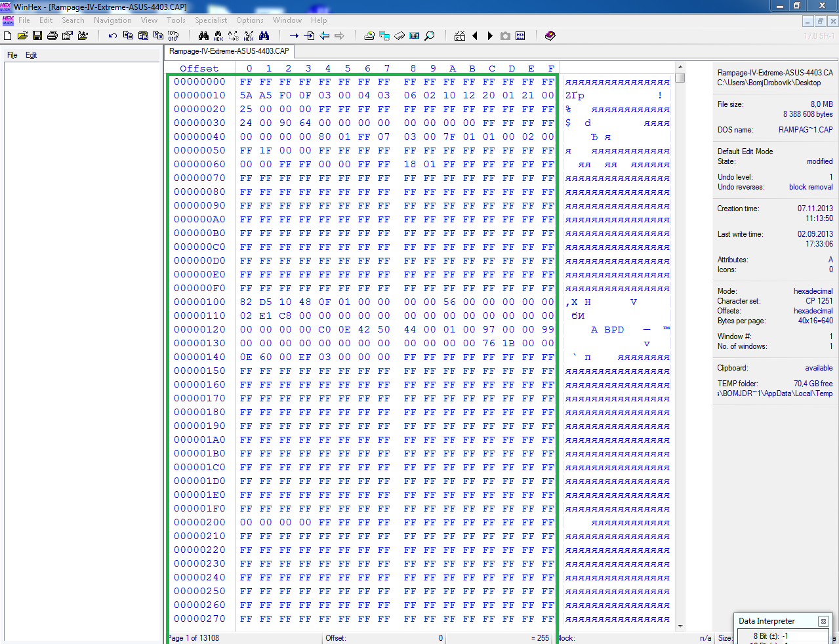Click the blue binoculars search icon
Viewport: 839px width, 644px height.
tap(264, 35)
